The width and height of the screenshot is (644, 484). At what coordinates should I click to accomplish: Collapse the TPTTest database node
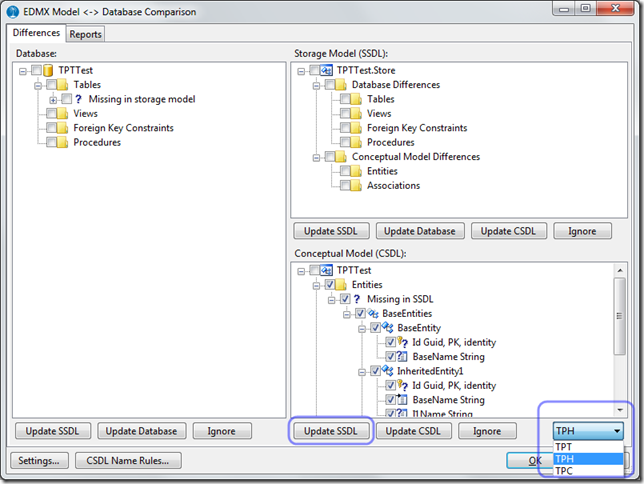pyautogui.click(x=23, y=71)
